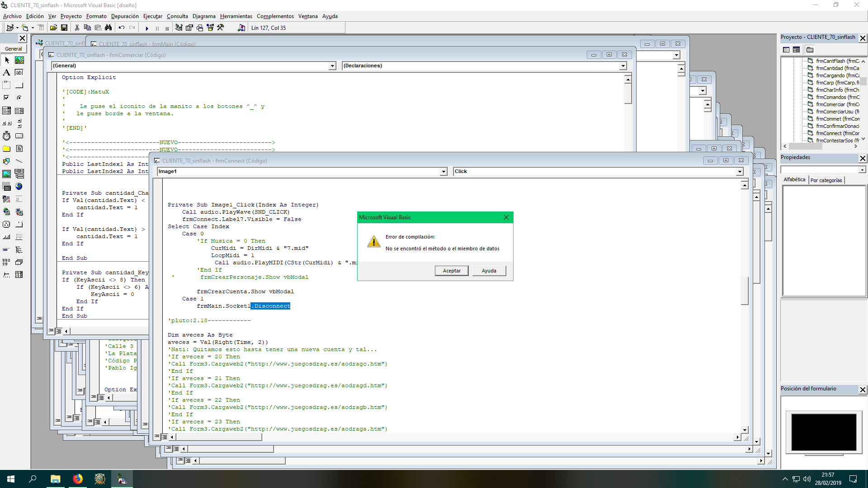Click the Cut scissors toolbar icon
This screenshot has width=868, height=488.
[77, 28]
